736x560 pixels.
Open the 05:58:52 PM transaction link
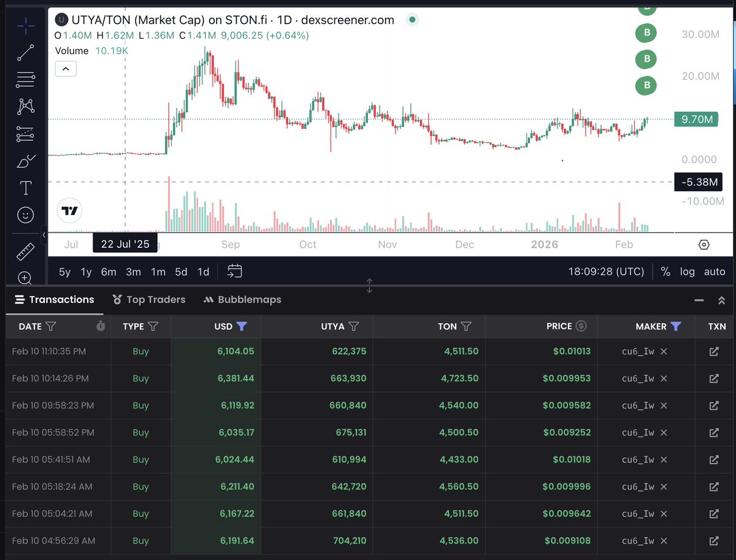pyautogui.click(x=714, y=432)
